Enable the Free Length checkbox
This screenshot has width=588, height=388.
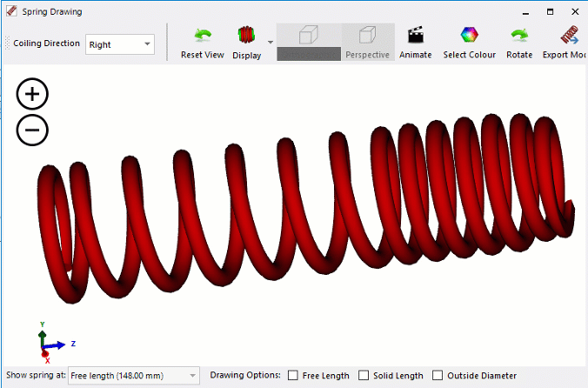[294, 376]
